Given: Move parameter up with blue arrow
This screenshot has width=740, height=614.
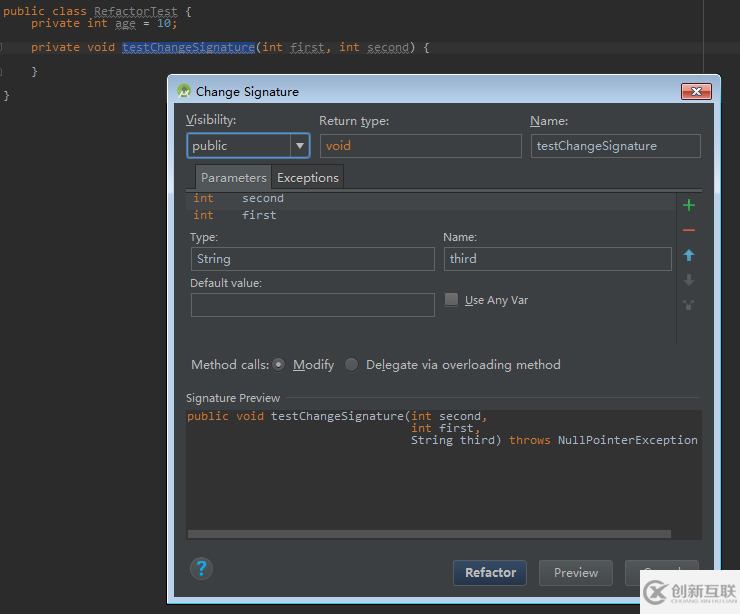Looking at the screenshot, I should (x=689, y=256).
